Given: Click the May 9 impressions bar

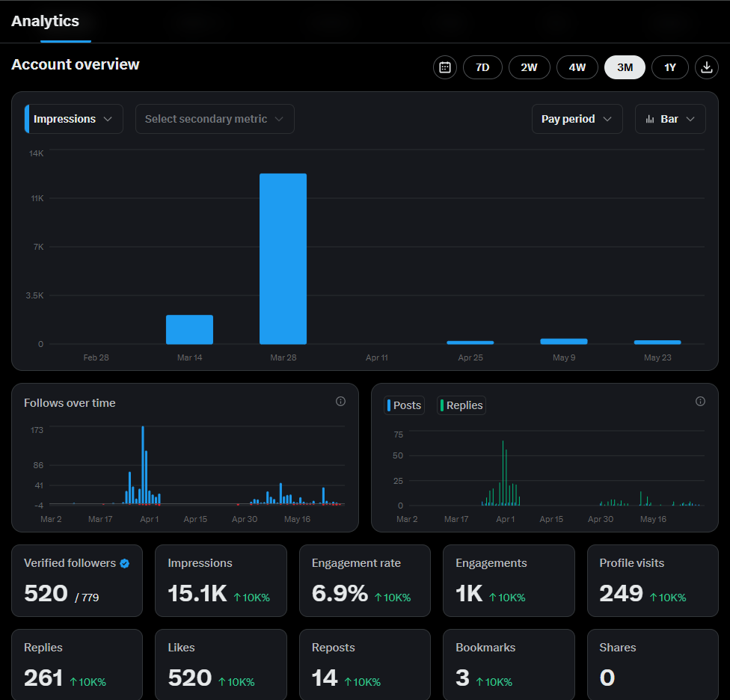Looking at the screenshot, I should [564, 342].
